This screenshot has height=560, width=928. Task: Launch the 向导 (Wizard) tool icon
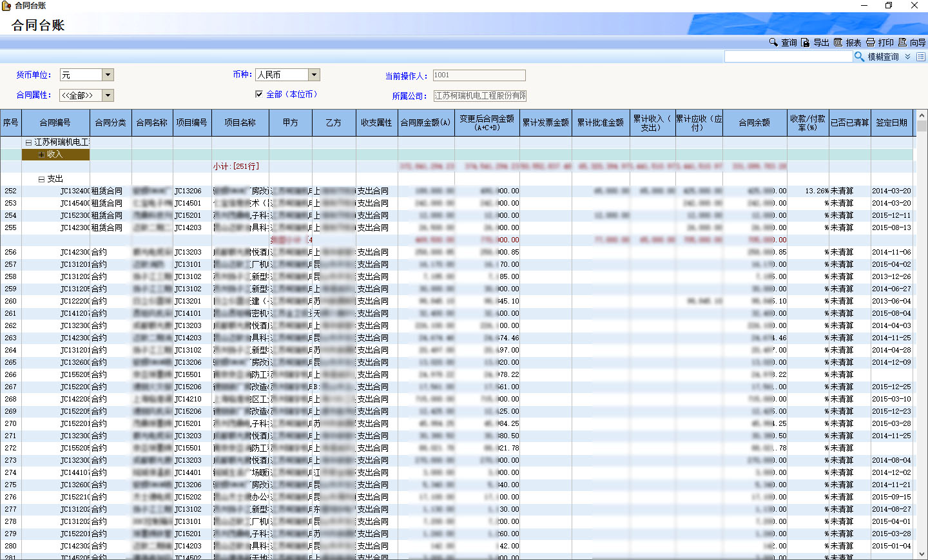pos(902,42)
